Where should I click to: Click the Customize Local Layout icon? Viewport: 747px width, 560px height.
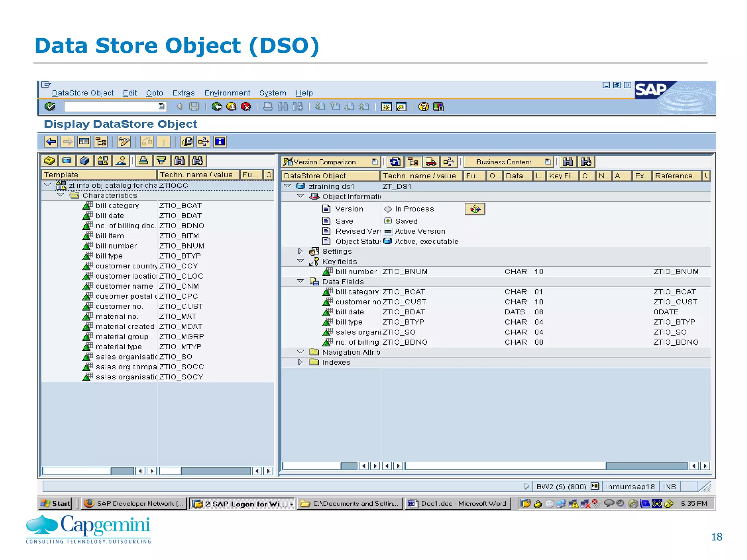pyautogui.click(x=438, y=106)
